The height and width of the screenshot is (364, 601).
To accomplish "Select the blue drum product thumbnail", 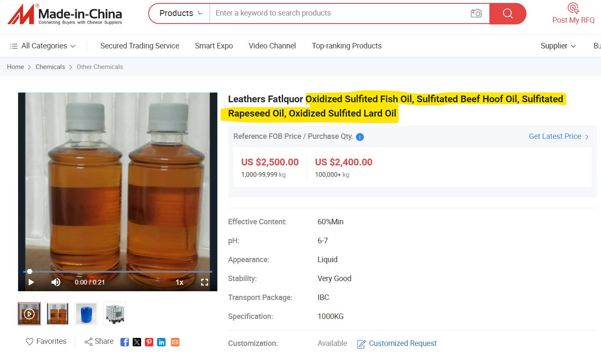I will point(86,314).
